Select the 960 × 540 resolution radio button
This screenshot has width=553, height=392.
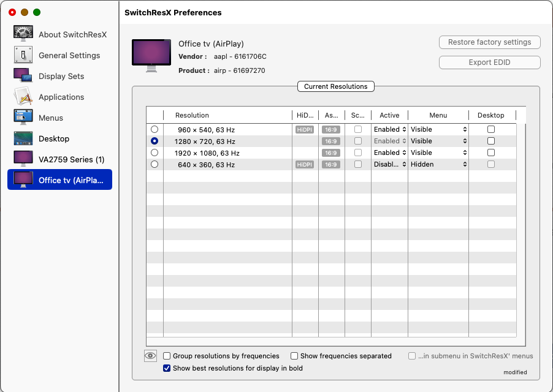pos(154,129)
